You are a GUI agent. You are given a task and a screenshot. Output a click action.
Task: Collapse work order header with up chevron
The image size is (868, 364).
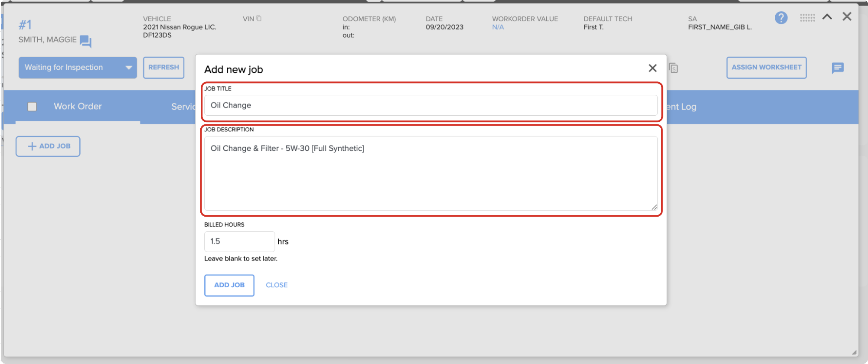pos(827,17)
